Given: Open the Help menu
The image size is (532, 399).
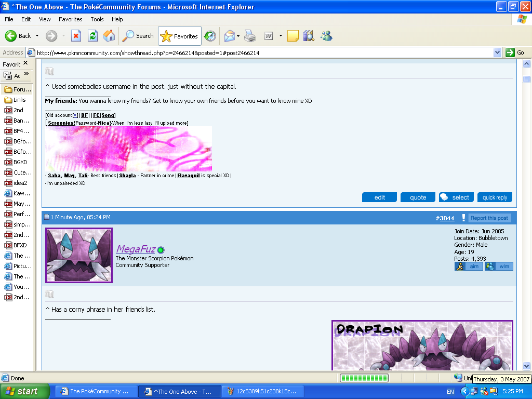Looking at the screenshot, I should point(117,19).
